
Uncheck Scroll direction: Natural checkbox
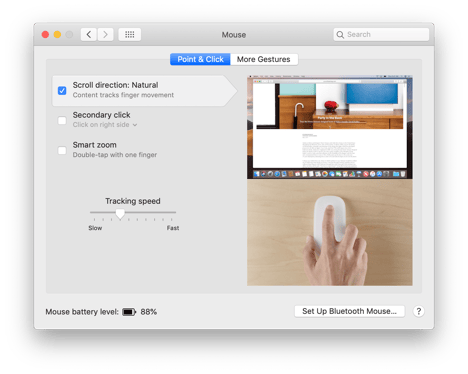coord(62,91)
